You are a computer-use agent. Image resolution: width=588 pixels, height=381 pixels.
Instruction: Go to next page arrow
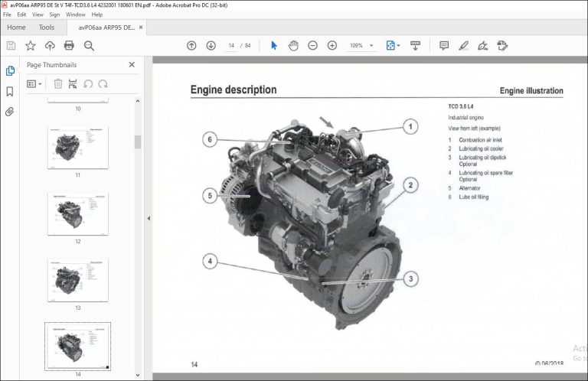point(211,46)
